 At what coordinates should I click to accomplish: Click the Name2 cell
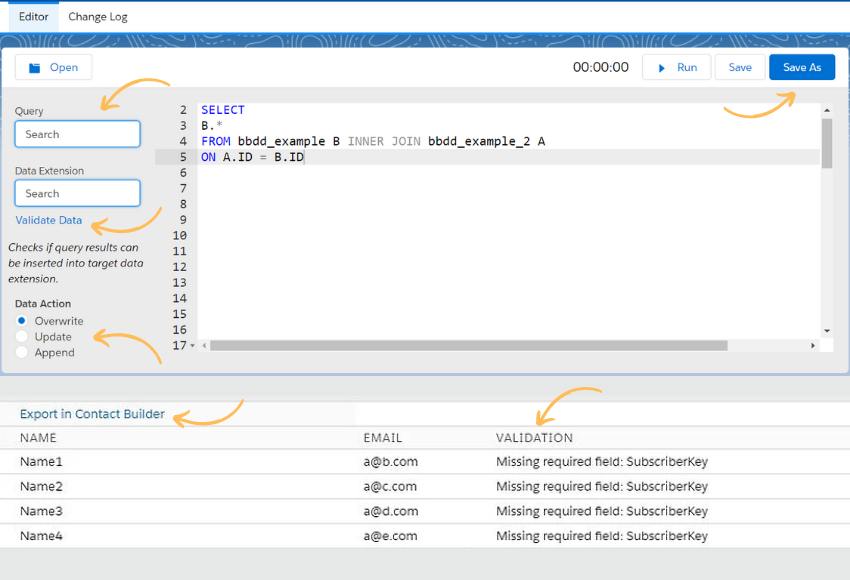(41, 486)
